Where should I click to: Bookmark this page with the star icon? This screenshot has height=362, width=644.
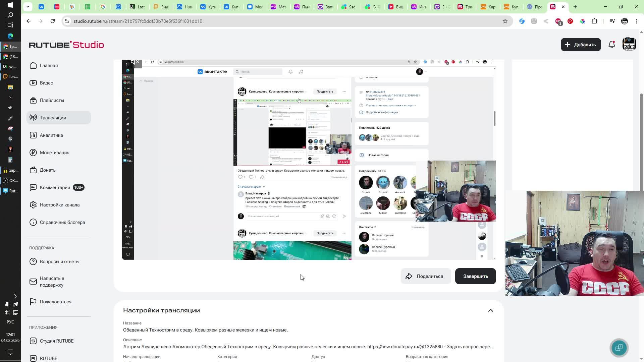(505, 21)
